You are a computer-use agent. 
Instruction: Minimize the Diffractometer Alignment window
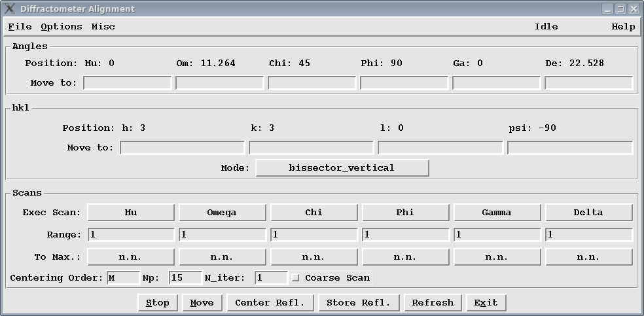tap(608, 9)
